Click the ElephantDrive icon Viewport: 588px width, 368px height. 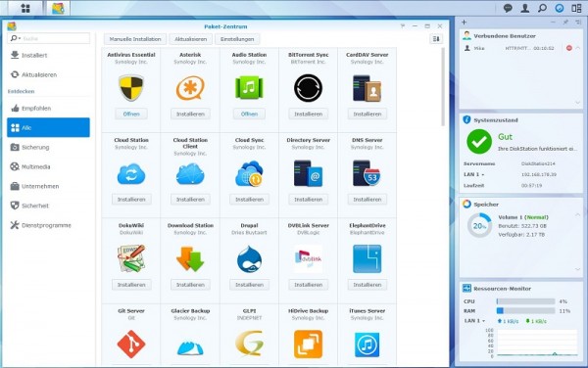click(x=367, y=258)
